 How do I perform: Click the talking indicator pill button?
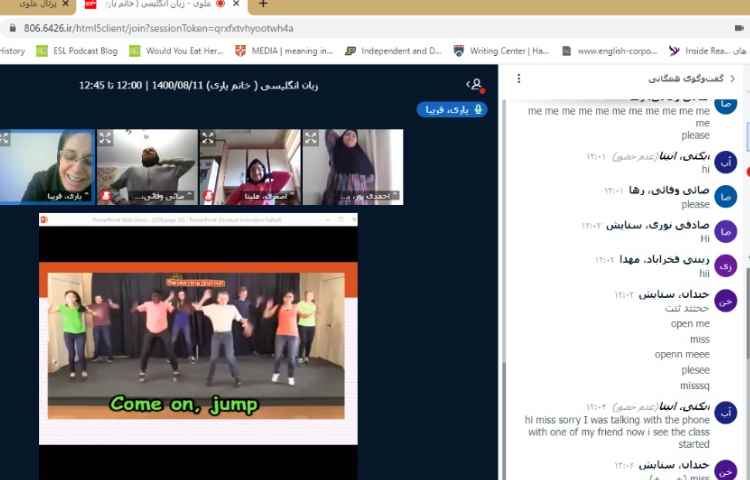[x=452, y=109]
